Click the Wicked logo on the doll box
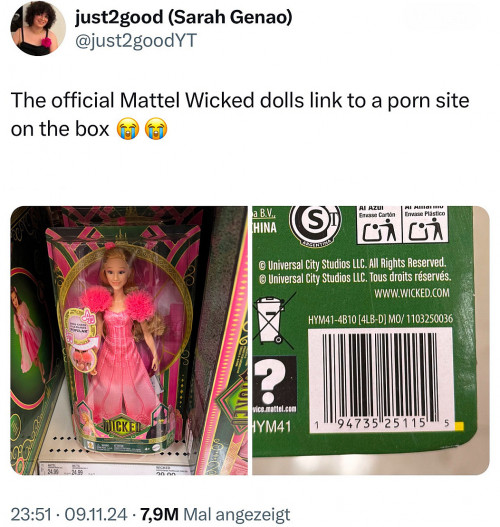 121,425
